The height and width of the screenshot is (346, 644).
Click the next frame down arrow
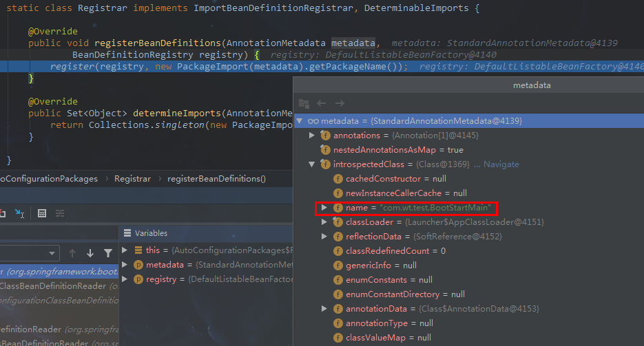tap(90, 253)
